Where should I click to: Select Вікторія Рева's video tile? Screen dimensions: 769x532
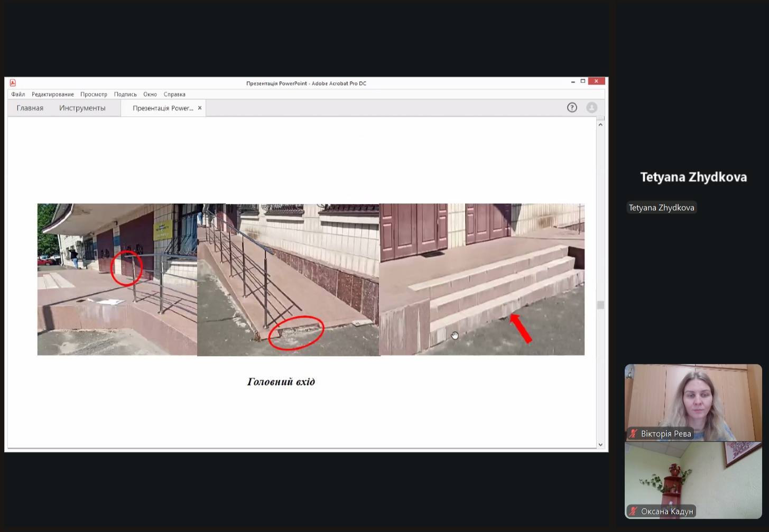click(x=693, y=402)
